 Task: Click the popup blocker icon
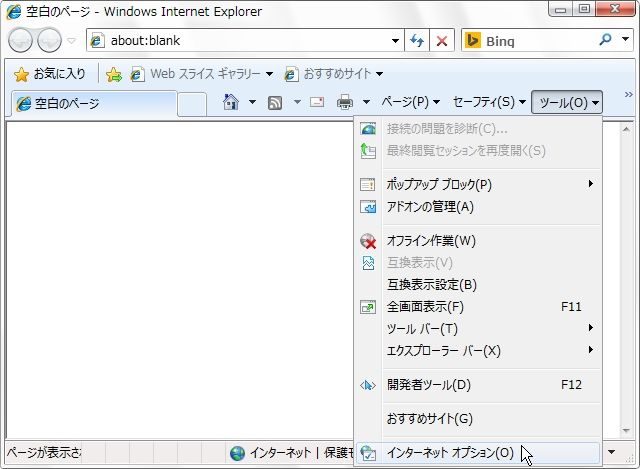click(368, 184)
